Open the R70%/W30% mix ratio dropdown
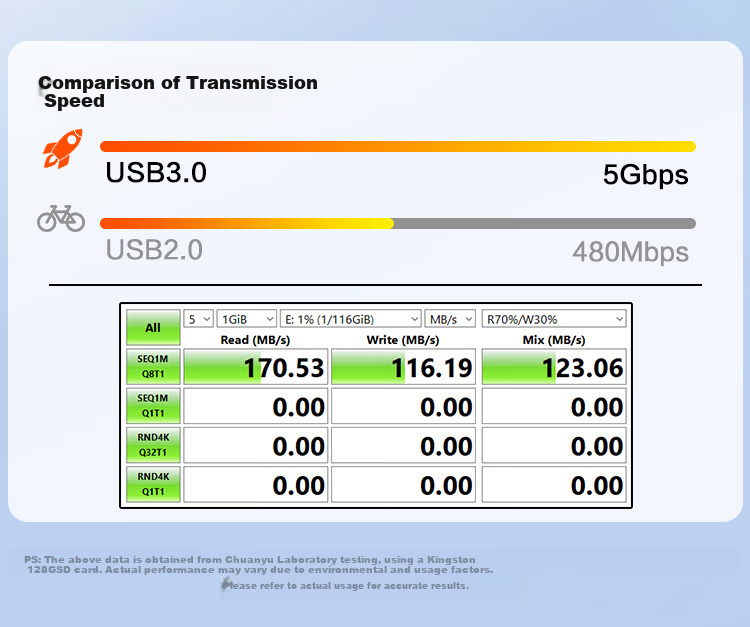 coord(554,319)
